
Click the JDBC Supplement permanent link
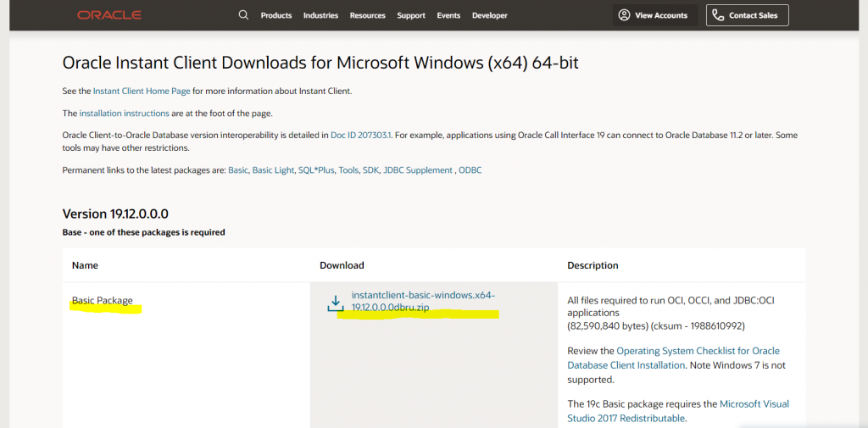click(418, 170)
